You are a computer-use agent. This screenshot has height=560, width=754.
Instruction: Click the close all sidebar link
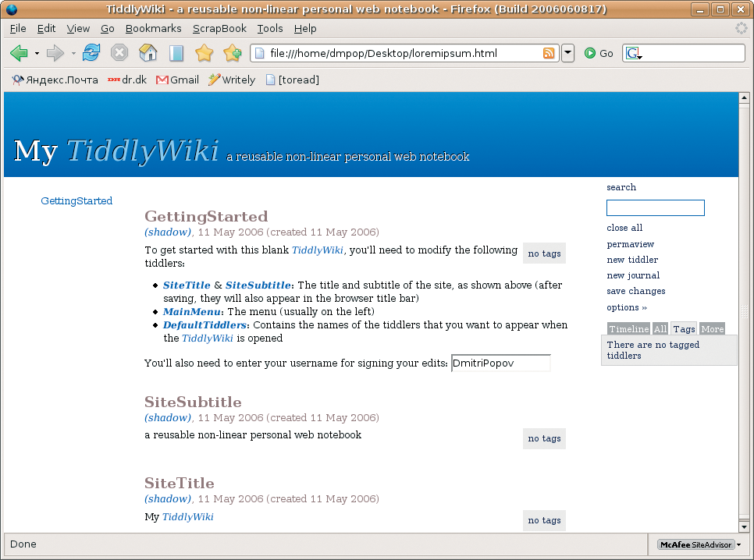click(x=624, y=228)
